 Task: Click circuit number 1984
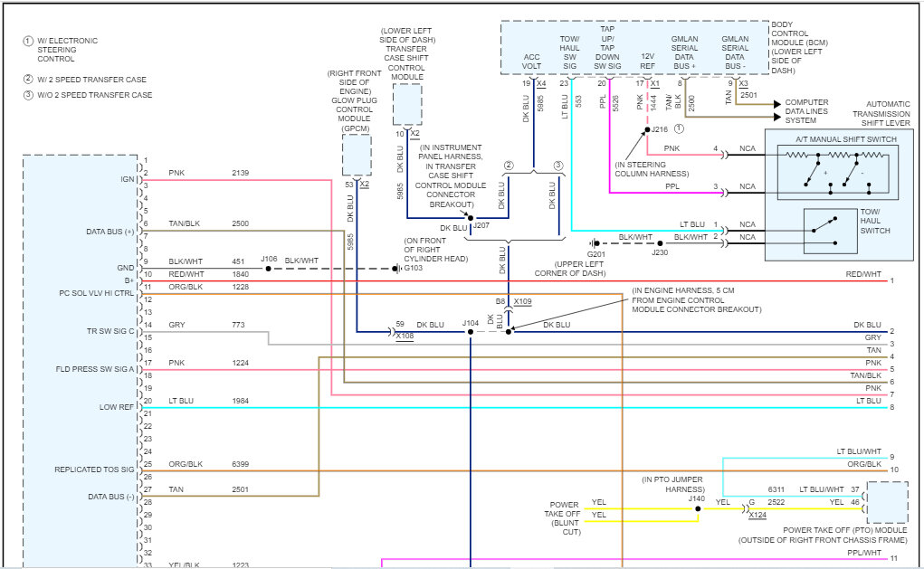click(241, 401)
